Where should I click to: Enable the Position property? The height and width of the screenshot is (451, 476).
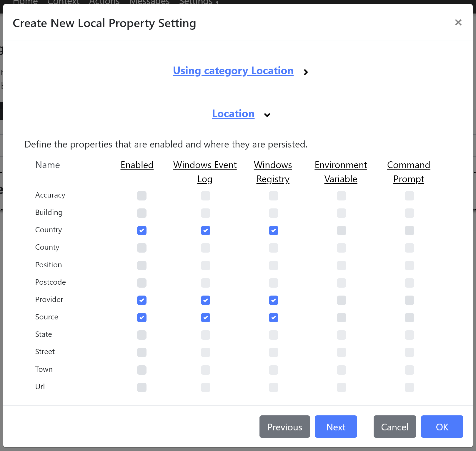click(x=142, y=265)
